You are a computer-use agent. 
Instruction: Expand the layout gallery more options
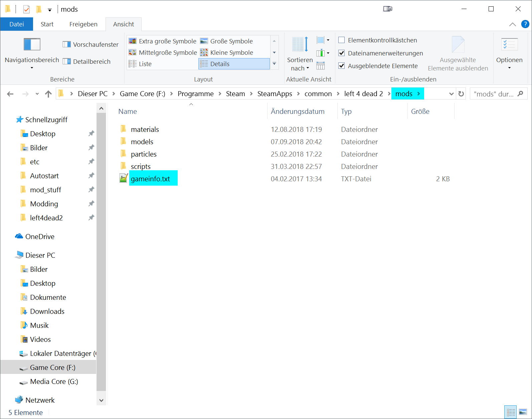[274, 64]
